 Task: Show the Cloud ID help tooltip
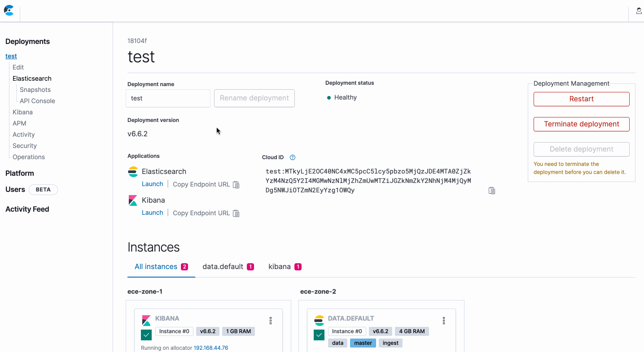click(x=293, y=157)
